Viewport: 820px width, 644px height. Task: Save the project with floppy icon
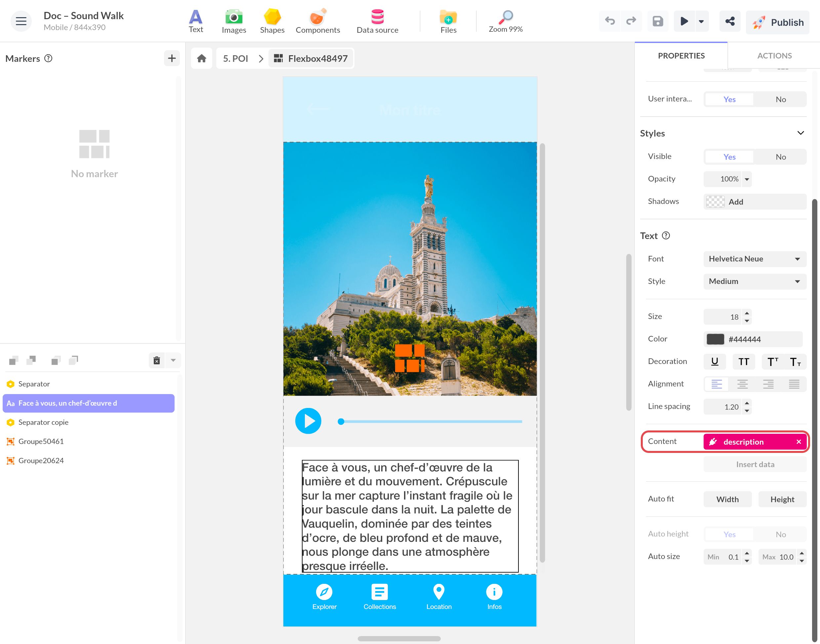658,21
